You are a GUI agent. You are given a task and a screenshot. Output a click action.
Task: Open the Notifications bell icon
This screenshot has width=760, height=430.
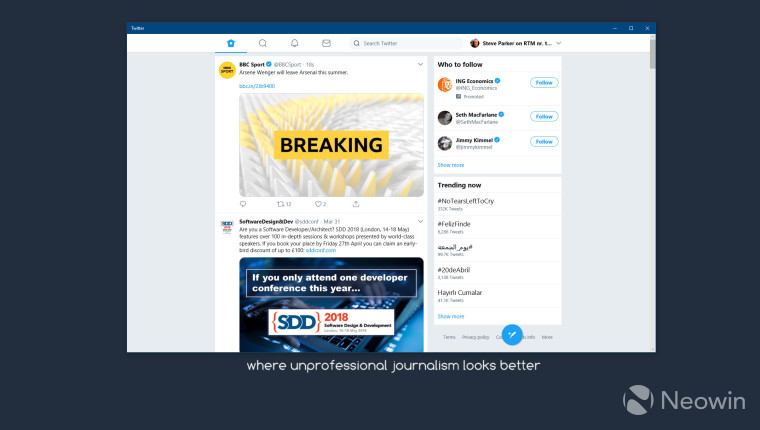[x=294, y=43]
